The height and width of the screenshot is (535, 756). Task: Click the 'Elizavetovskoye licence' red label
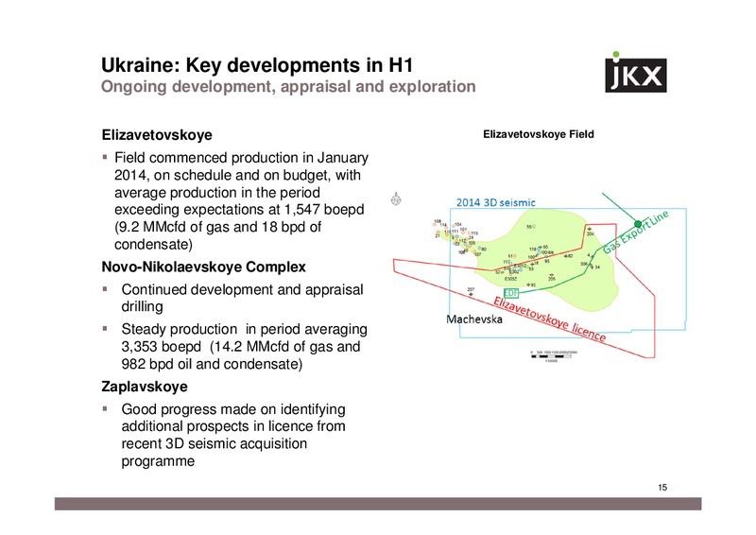click(549, 319)
